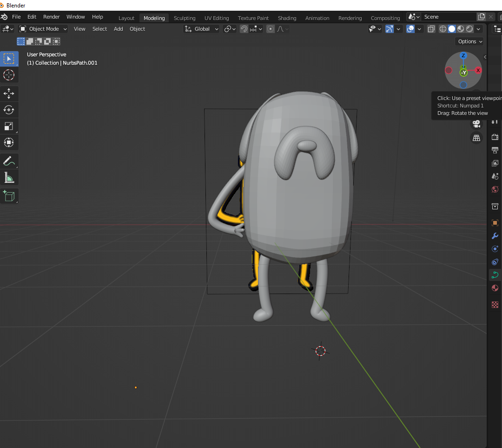The height and width of the screenshot is (448, 502).
Task: Open the Physics properties tab
Action: click(495, 249)
